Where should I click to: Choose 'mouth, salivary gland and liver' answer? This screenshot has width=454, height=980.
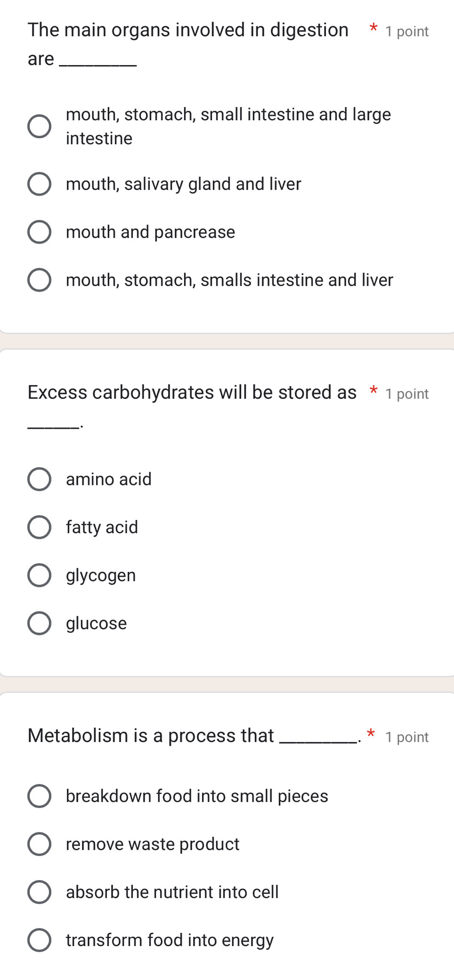click(x=39, y=184)
